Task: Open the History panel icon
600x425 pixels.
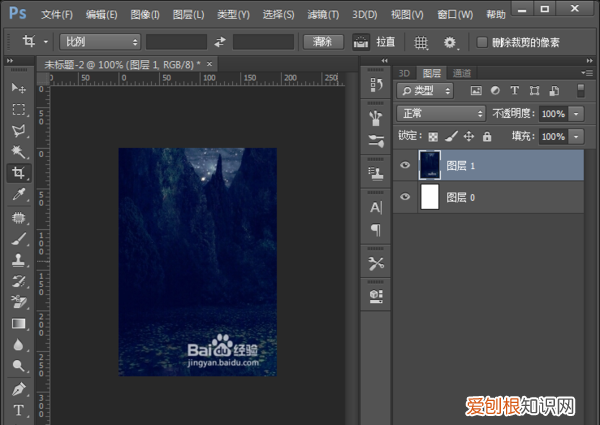Action: pyautogui.click(x=376, y=85)
